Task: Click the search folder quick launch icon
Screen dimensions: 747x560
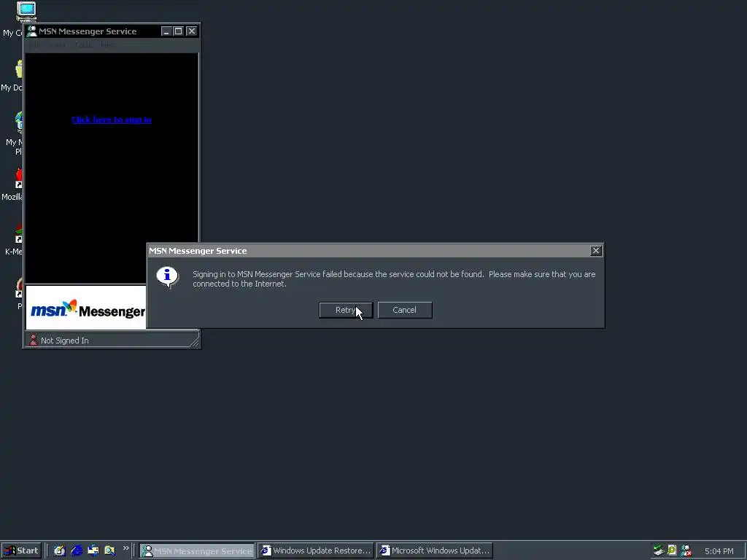Action: [110, 551]
